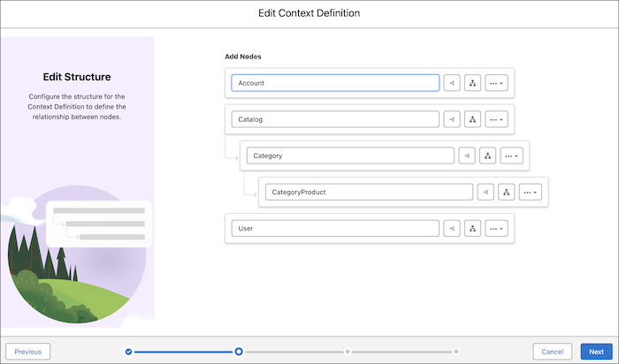Open the more options dropdown for Account
The width and height of the screenshot is (619, 364).
click(x=496, y=83)
